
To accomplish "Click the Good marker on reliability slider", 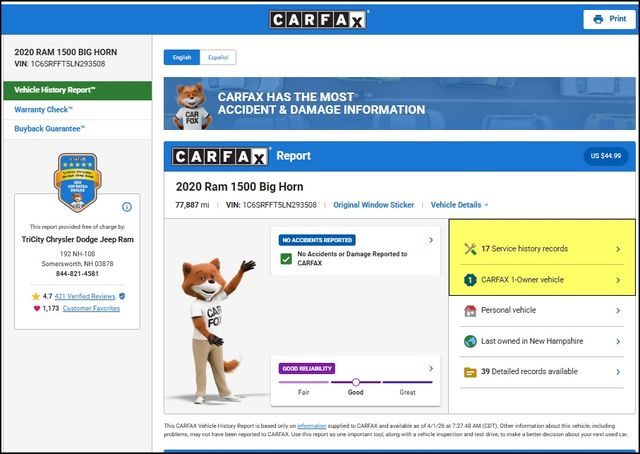I will pos(355,382).
